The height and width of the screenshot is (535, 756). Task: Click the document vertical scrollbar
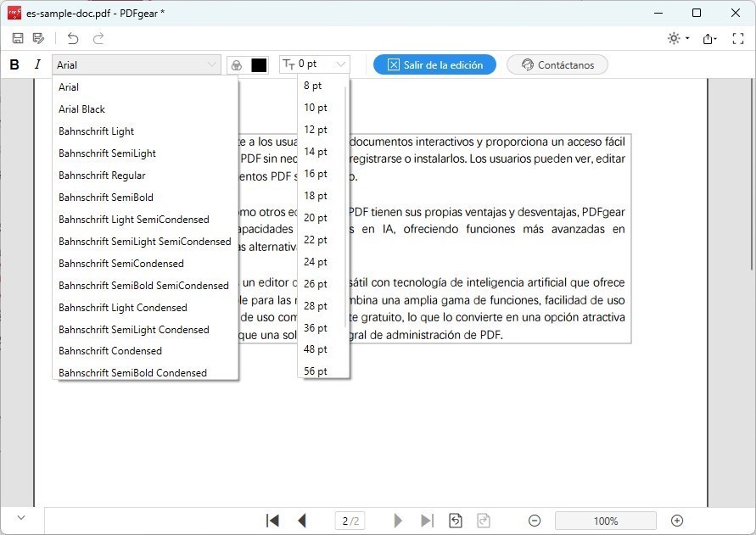[x=753, y=175]
